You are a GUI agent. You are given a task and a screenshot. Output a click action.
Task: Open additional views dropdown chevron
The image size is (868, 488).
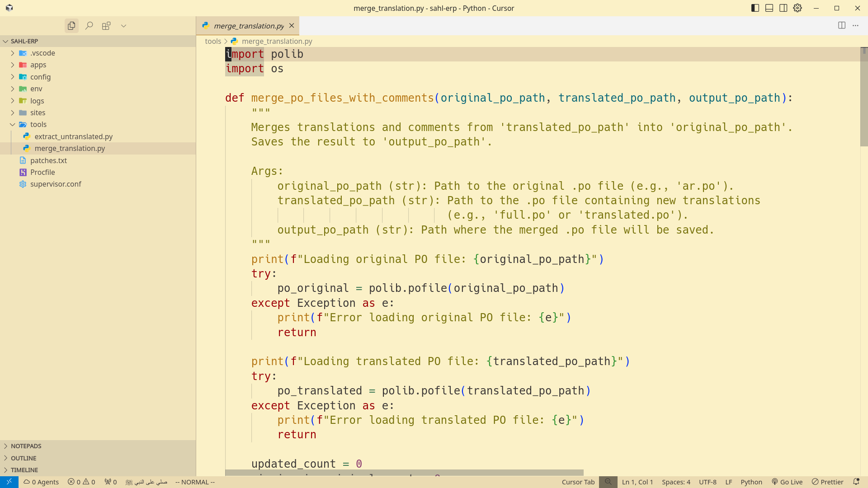point(123,26)
